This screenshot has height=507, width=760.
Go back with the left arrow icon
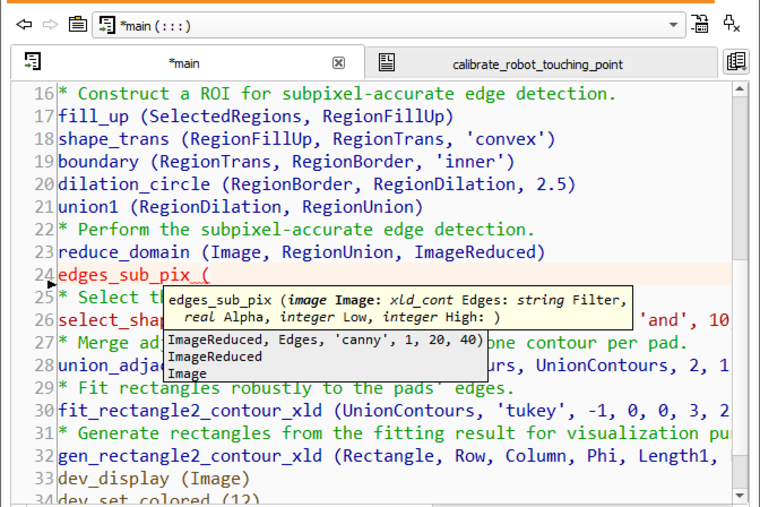click(x=24, y=24)
